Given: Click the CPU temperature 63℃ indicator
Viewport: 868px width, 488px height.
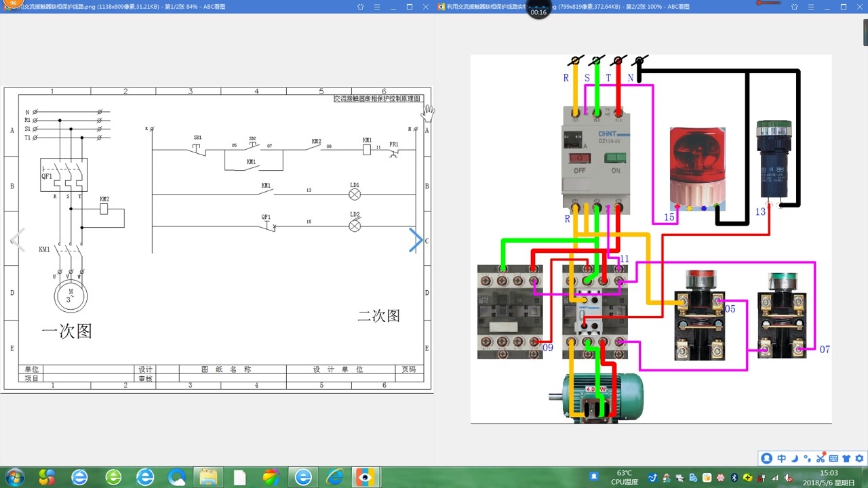Looking at the screenshot, I should point(625,477).
